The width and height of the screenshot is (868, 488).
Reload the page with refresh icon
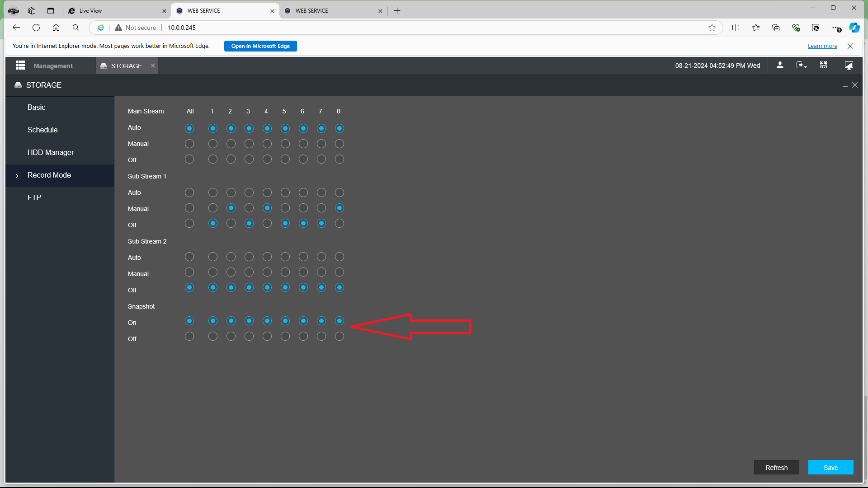coord(36,28)
